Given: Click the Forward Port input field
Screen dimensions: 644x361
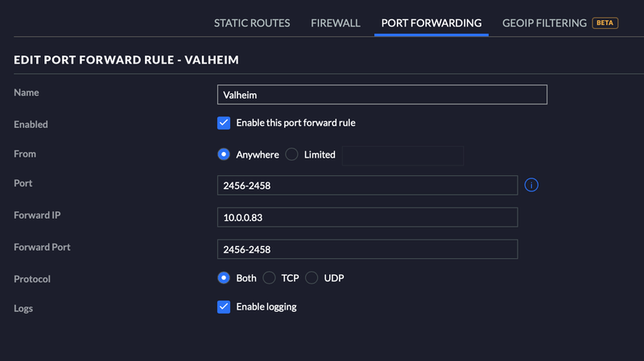Looking at the screenshot, I should [367, 249].
